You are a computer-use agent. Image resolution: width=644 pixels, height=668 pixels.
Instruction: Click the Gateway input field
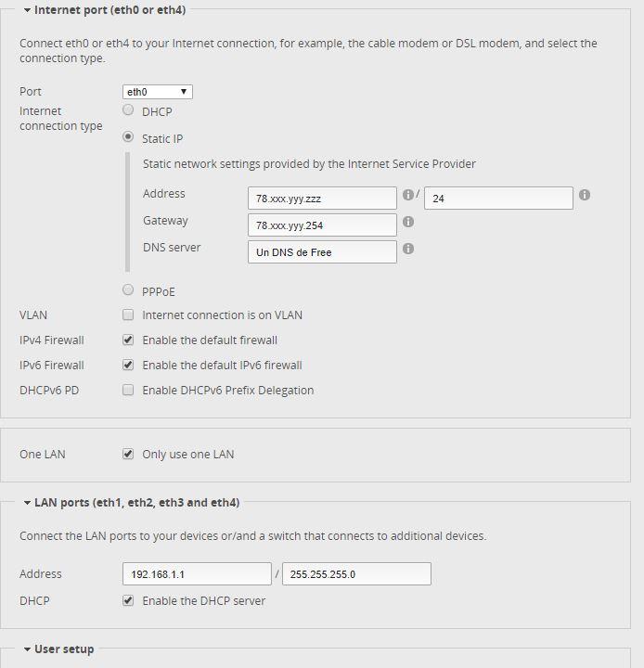tap(322, 225)
